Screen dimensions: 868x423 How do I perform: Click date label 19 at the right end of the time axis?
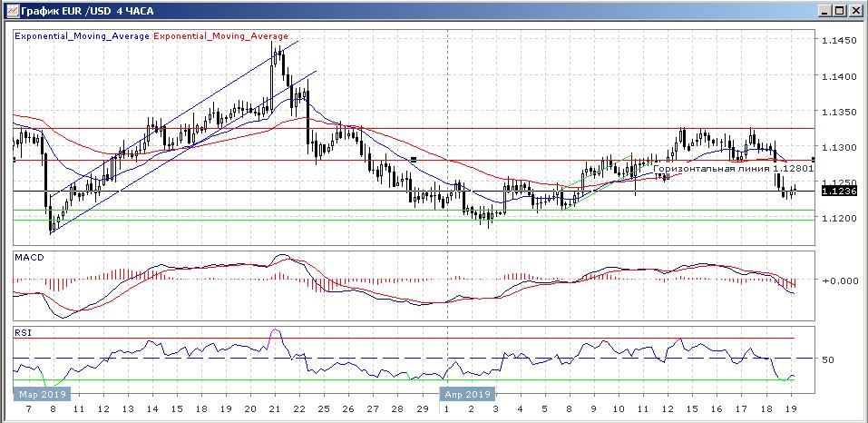coord(790,409)
